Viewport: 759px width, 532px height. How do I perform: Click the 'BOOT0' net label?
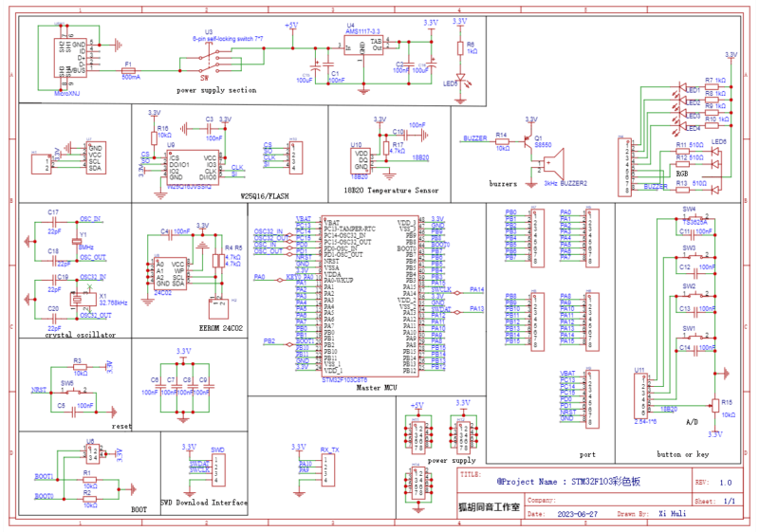click(44, 496)
